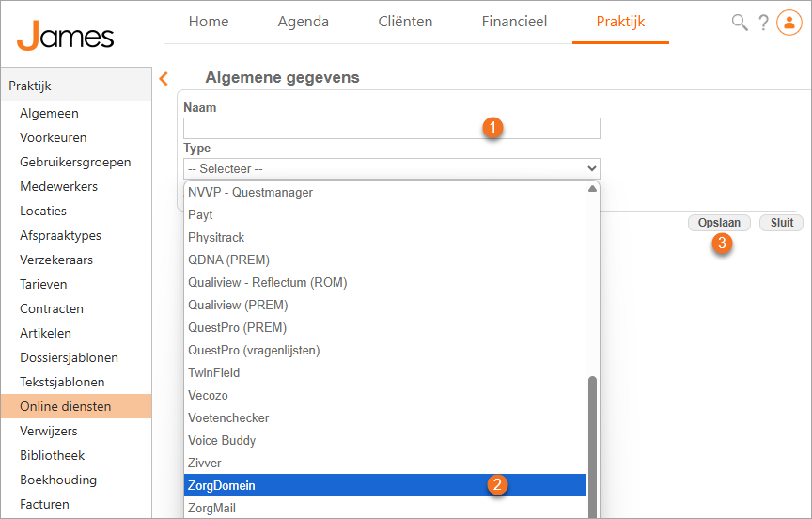Click the search magnifier icon
Image resolution: width=812 pixels, height=519 pixels.
point(740,23)
